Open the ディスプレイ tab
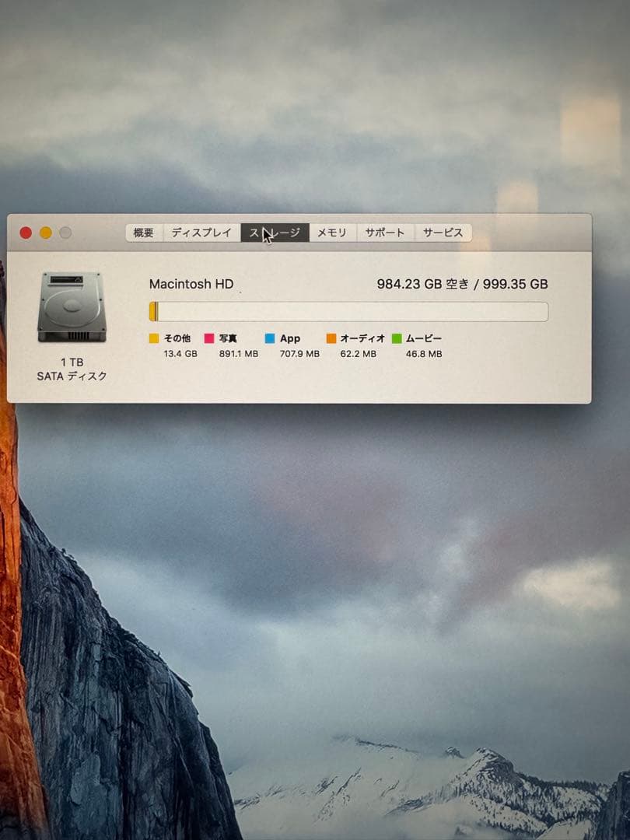The image size is (630, 840). click(200, 232)
